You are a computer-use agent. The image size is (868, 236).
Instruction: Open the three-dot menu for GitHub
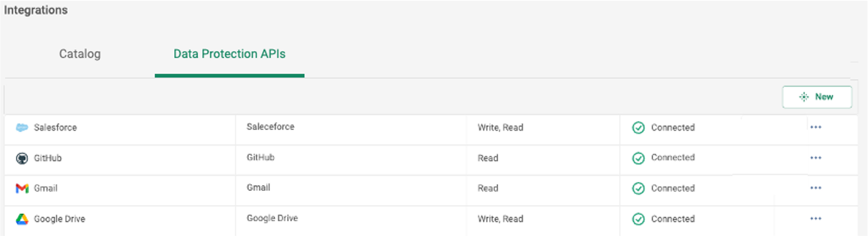816,158
